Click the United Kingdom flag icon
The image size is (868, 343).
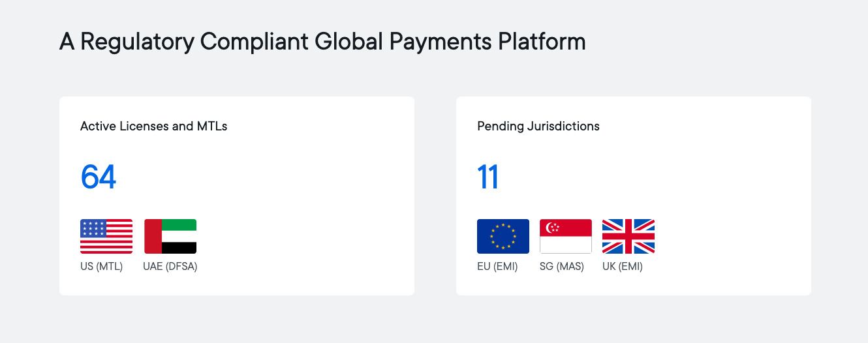point(628,236)
